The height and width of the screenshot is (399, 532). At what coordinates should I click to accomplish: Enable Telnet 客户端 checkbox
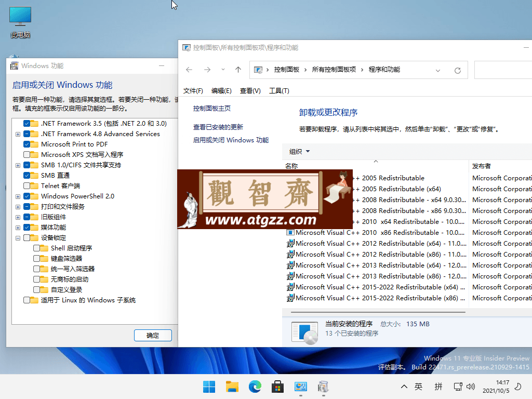[x=26, y=185]
